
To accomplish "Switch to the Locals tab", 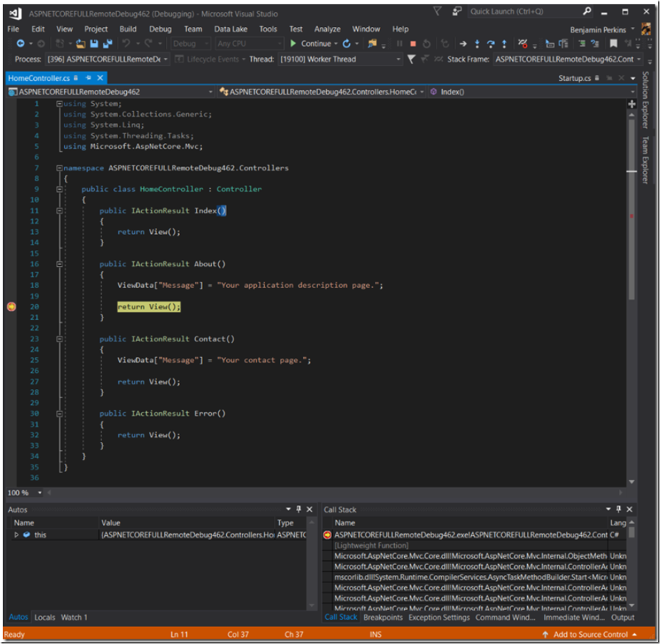I will (44, 617).
